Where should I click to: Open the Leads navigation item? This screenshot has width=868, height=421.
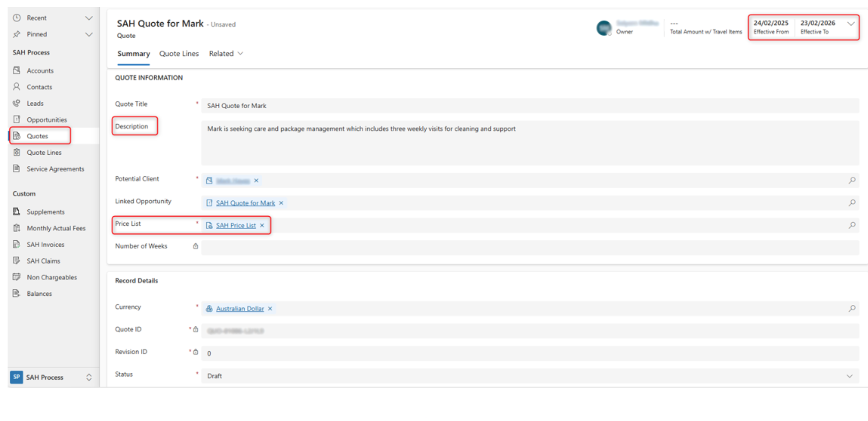pos(35,103)
